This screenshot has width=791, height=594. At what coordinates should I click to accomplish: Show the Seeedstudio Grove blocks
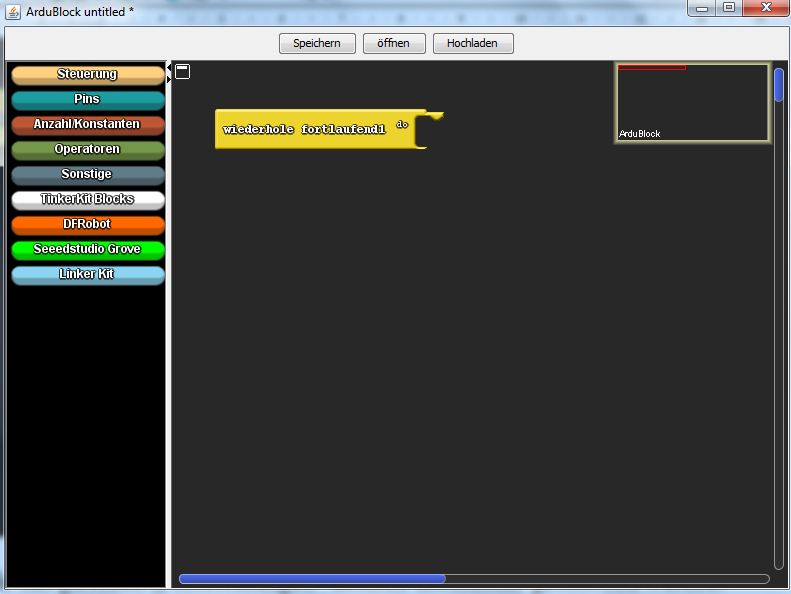87,250
